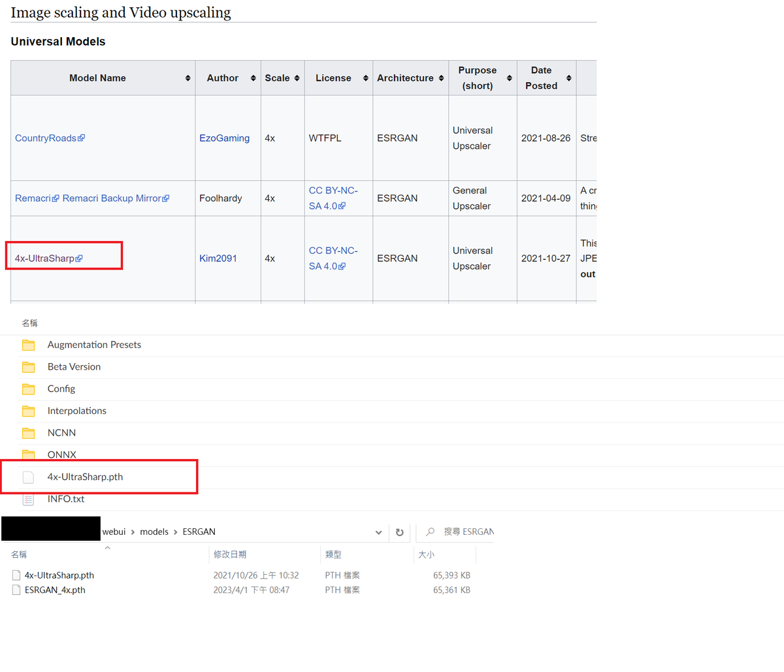Click the Interpolations folder icon

pos(28,411)
